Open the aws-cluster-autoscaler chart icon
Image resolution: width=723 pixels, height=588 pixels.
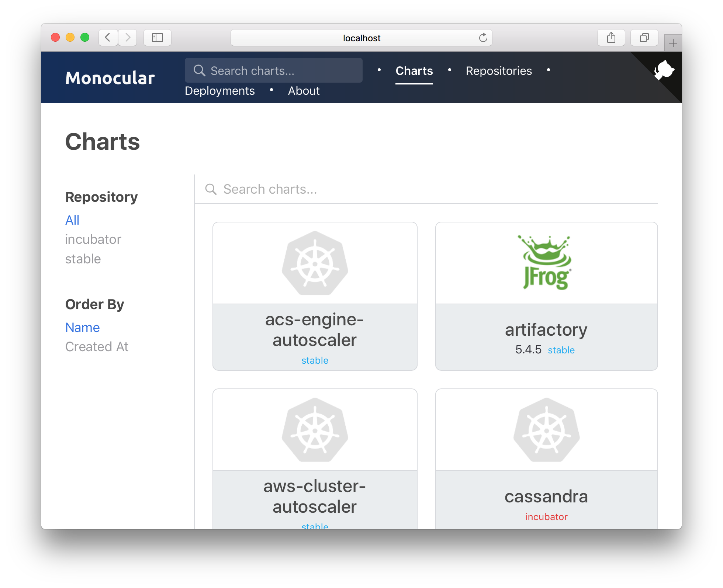point(315,430)
